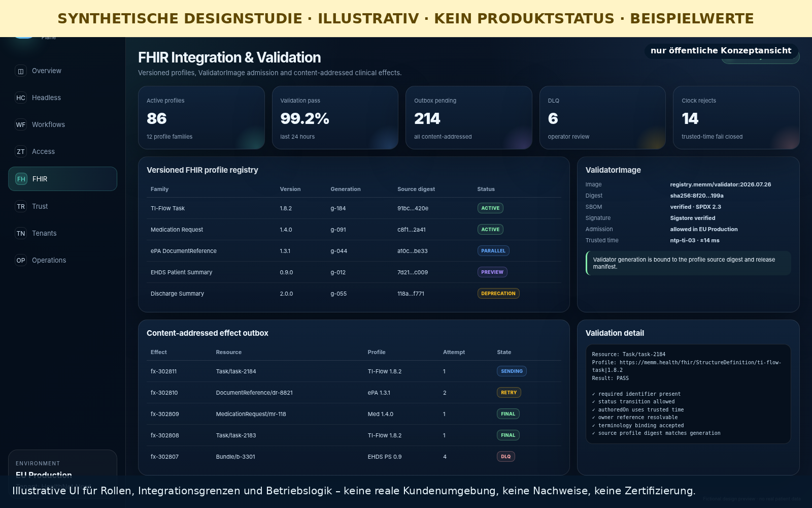This screenshot has height=508, width=812.
Task: Select the Medication Request family row
Action: point(354,230)
